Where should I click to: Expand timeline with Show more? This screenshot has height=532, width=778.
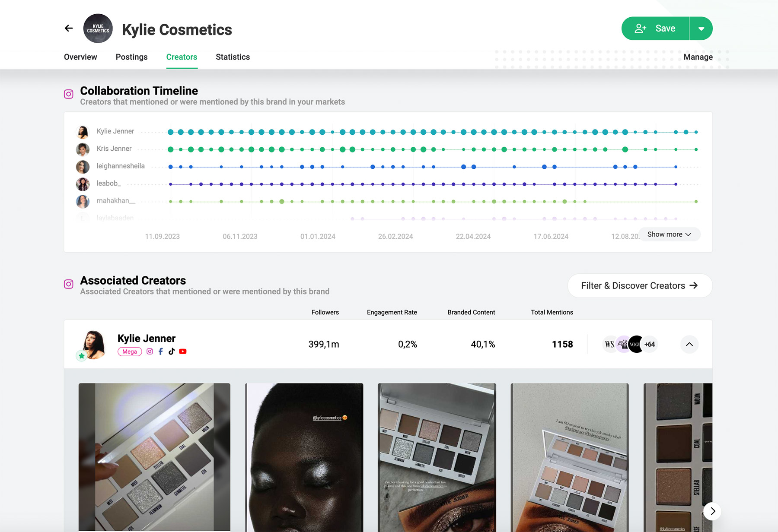point(669,234)
